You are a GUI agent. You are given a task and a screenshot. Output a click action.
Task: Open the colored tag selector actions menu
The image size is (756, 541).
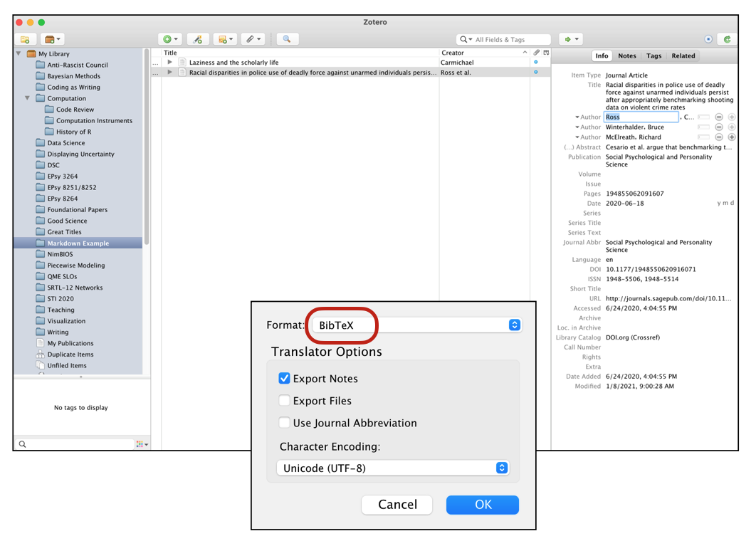[x=142, y=444]
